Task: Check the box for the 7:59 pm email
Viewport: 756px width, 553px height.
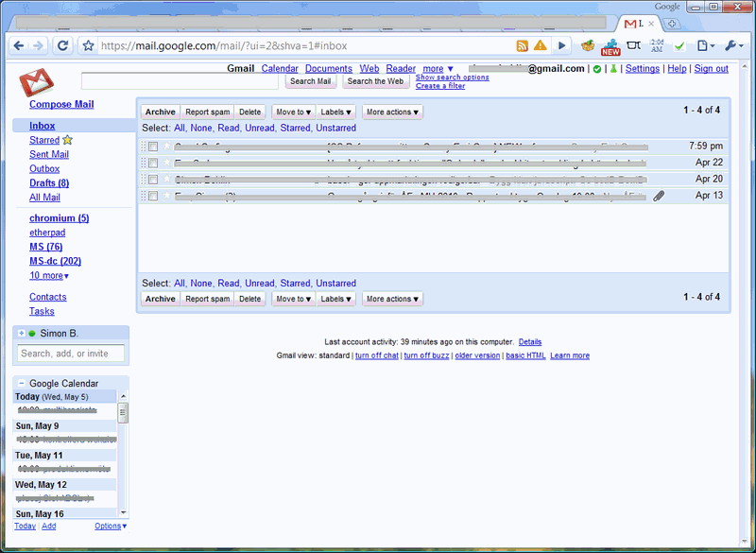Action: (x=153, y=147)
